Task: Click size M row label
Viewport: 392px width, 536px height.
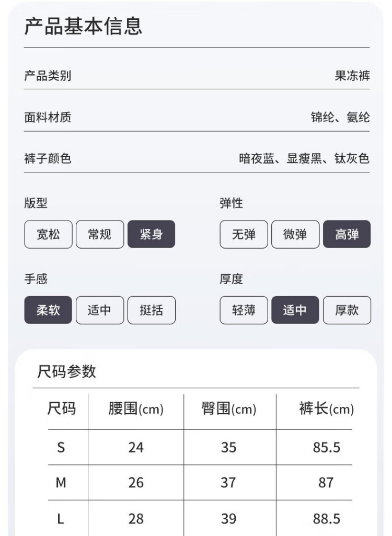Action: click(61, 482)
